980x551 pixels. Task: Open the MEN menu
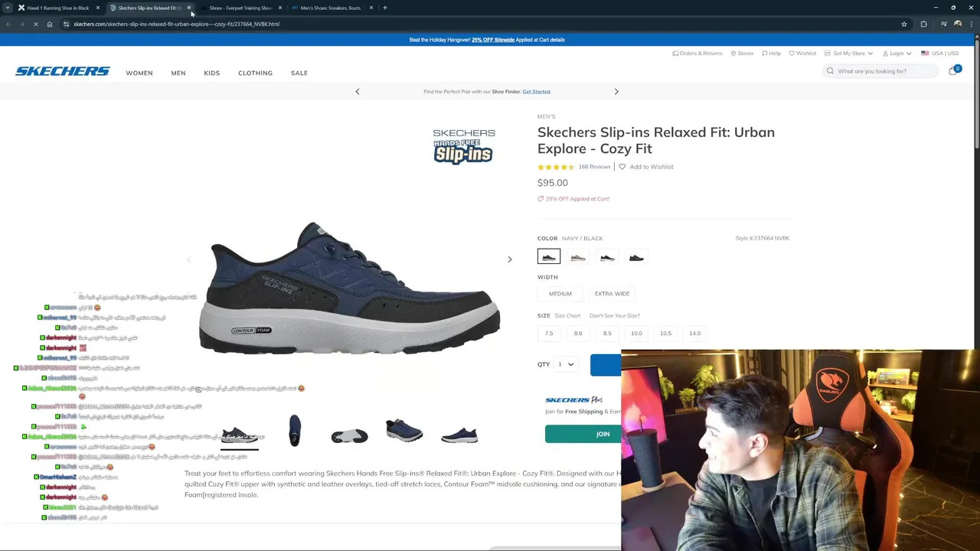click(x=178, y=73)
